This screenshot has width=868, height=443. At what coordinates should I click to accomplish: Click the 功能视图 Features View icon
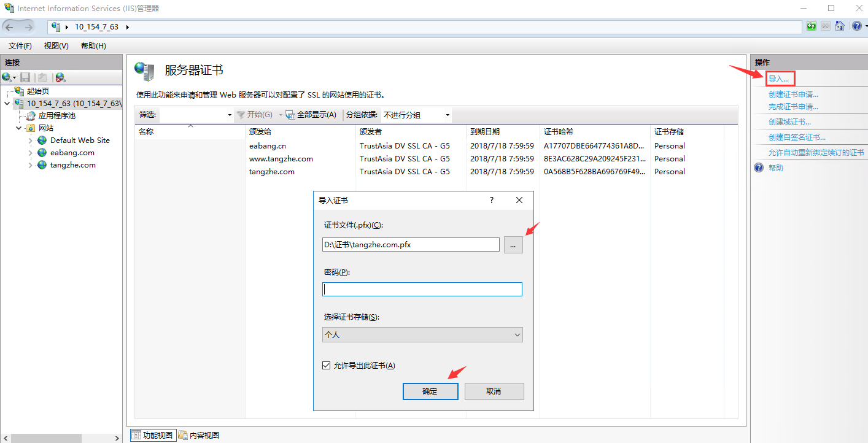136,435
